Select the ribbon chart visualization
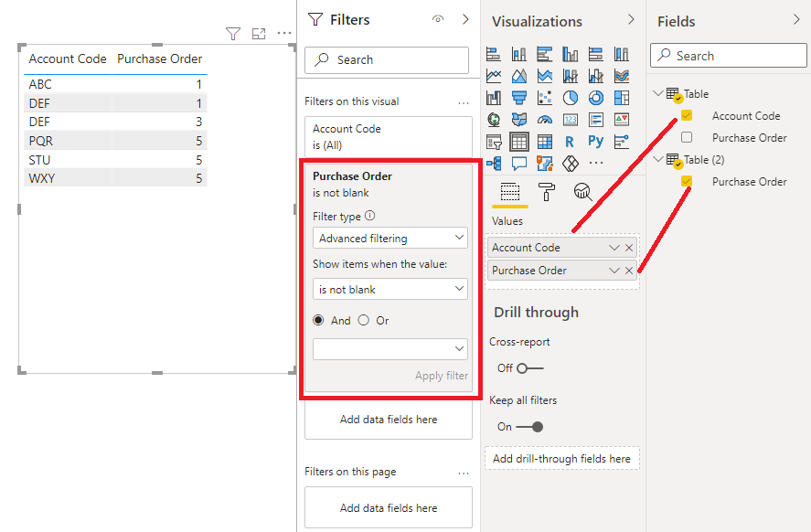The image size is (811, 532). 621,76
